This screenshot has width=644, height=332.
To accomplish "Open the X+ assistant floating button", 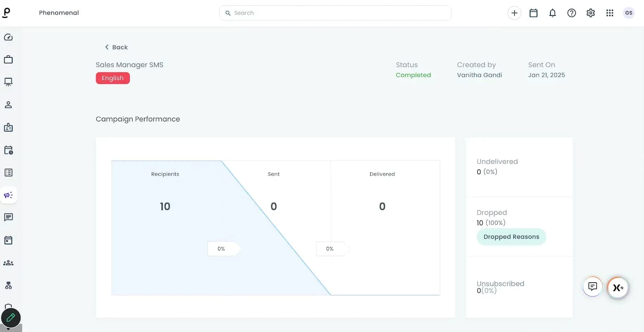I will coord(618,288).
